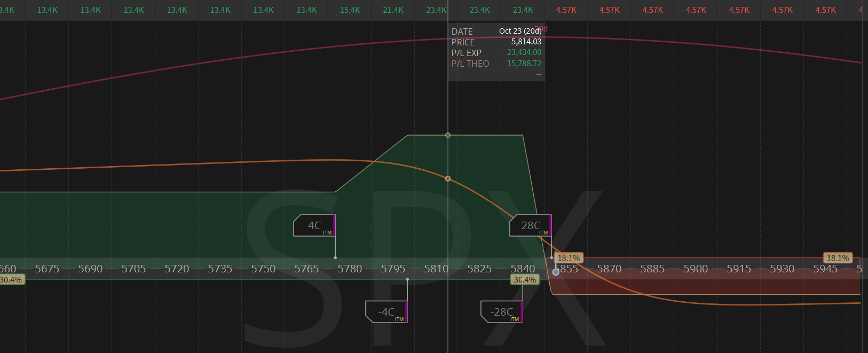The height and width of the screenshot is (353, 868).
Task: Click the 30.4% label below 5840
Action: (x=525, y=280)
